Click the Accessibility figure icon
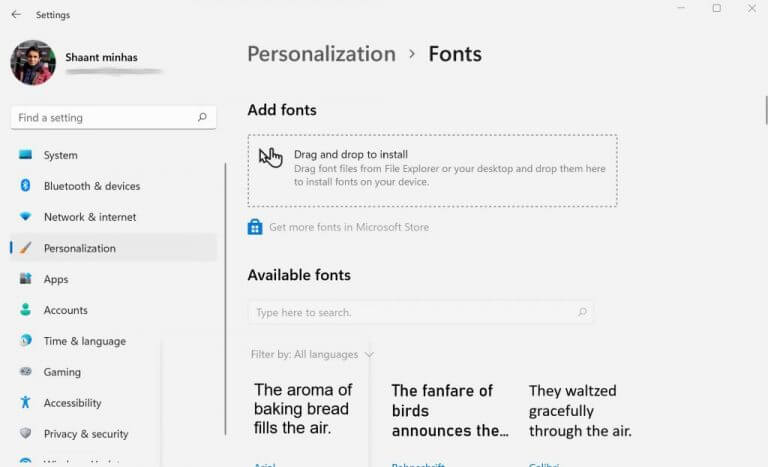Image resolution: width=768 pixels, height=467 pixels. click(x=25, y=402)
